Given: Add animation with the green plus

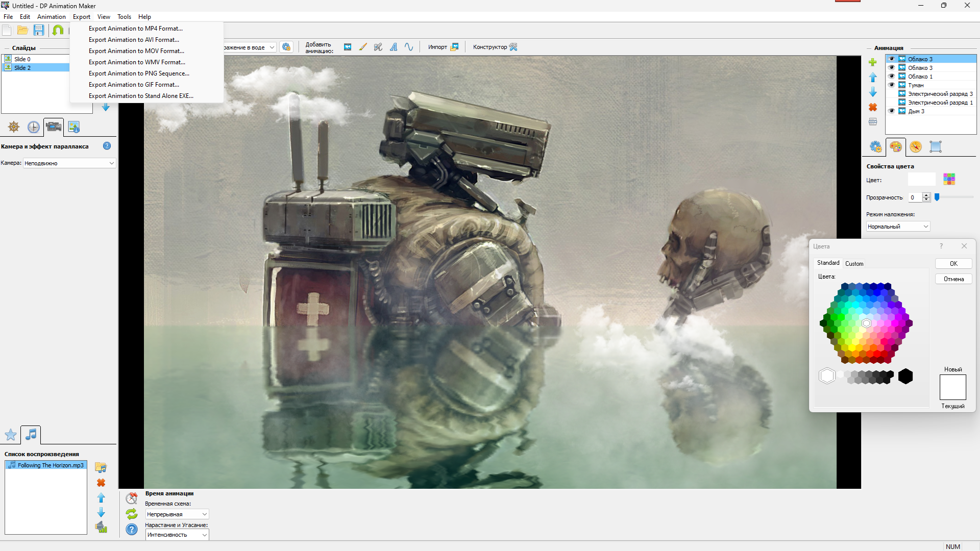Looking at the screenshot, I should 873,62.
